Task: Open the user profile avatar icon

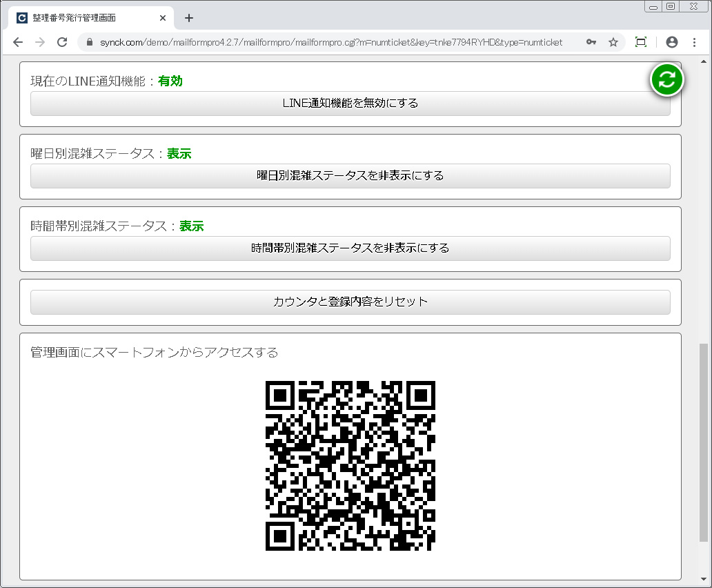Action: click(x=671, y=42)
